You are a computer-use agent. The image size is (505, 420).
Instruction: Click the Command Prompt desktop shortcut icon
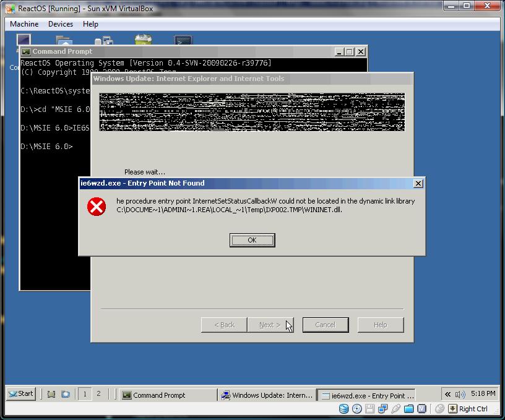[x=183, y=40]
